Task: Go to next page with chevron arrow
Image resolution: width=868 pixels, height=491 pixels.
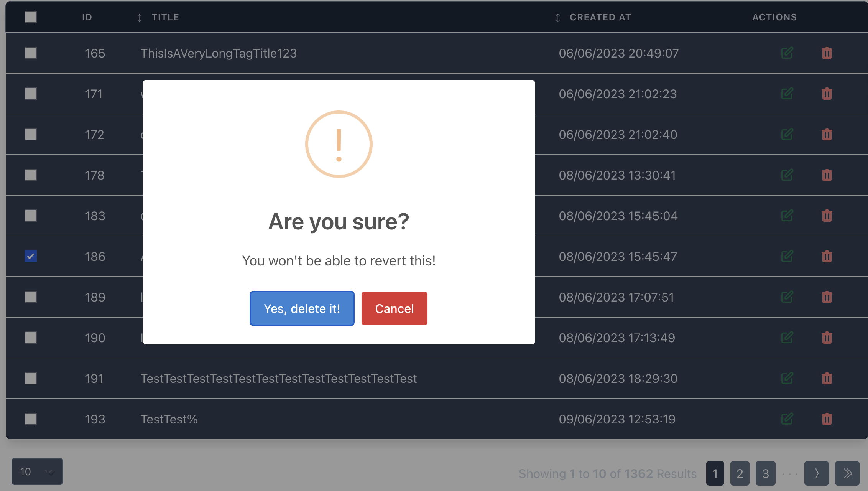Action: (816, 473)
